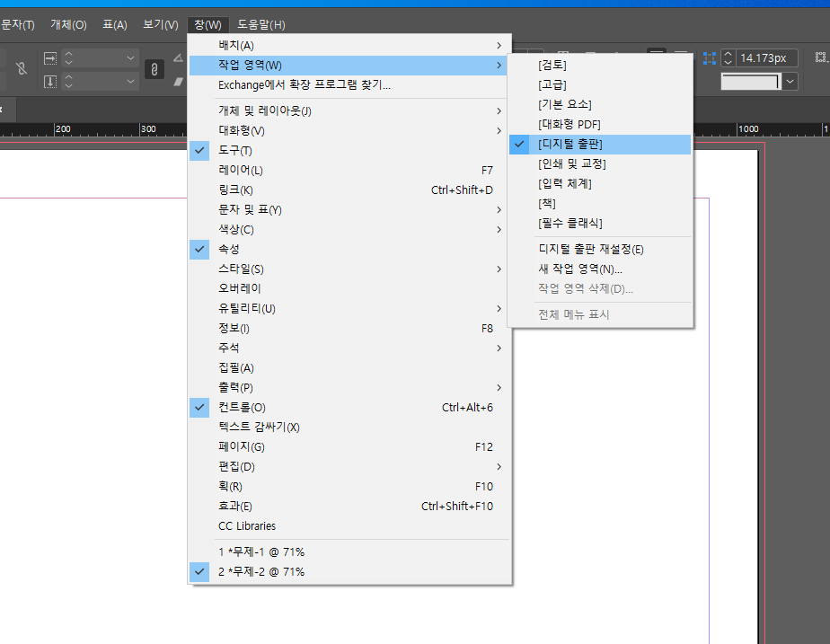Select the 집필(A) menu item

tap(348, 367)
